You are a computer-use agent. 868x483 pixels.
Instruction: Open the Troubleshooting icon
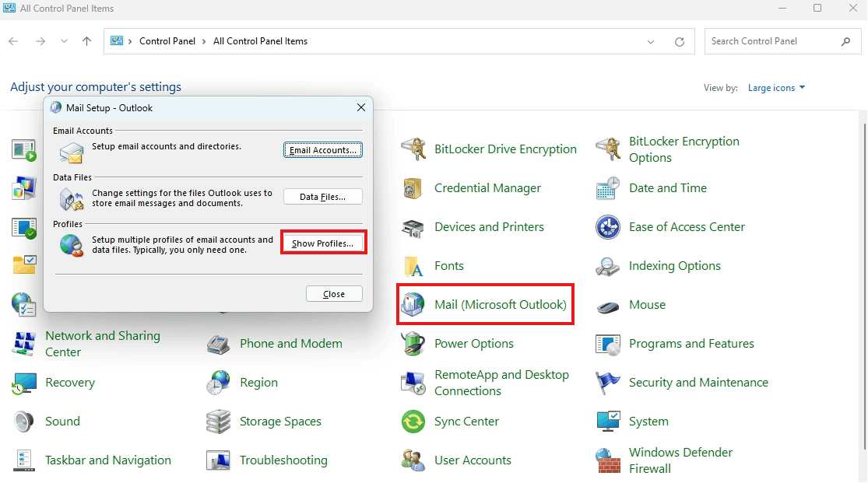218,460
